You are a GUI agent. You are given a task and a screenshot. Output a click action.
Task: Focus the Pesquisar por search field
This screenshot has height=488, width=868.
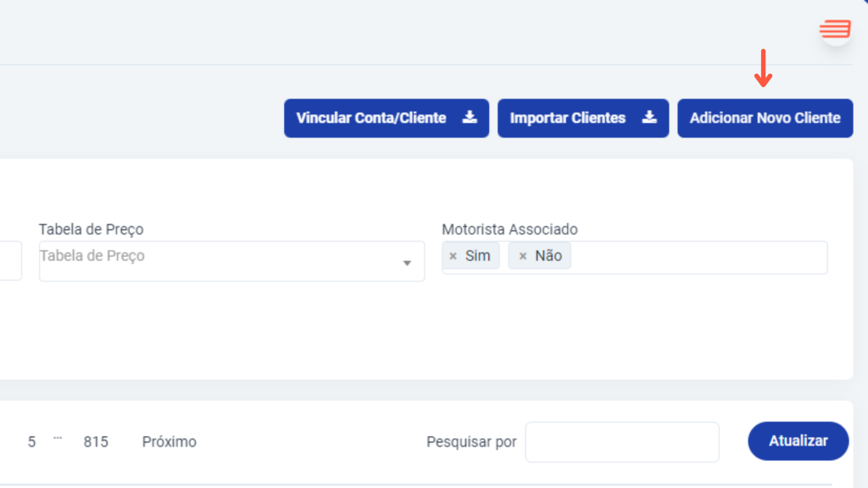pos(622,442)
